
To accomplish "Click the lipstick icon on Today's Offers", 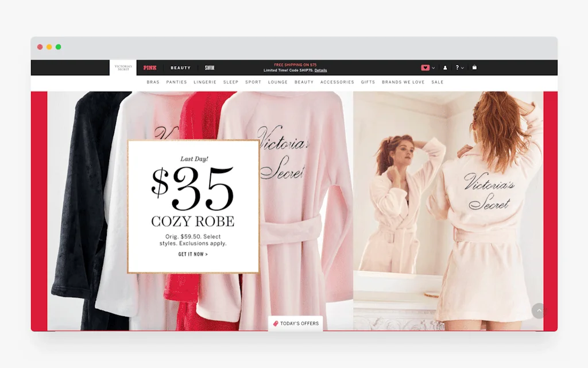I will (x=276, y=323).
